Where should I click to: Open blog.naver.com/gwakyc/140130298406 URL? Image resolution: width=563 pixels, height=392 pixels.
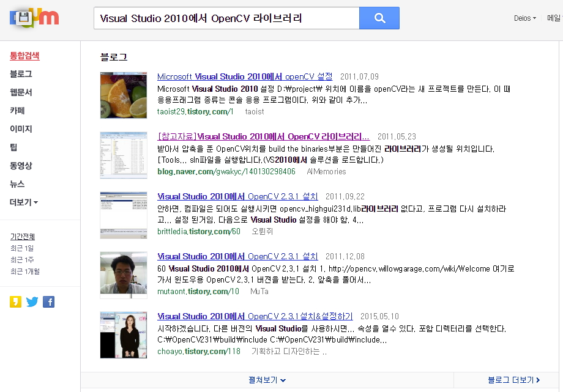pos(226,172)
